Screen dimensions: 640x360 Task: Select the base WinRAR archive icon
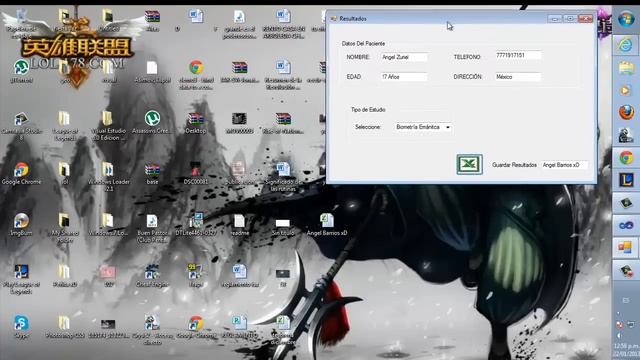pyautogui.click(x=152, y=173)
